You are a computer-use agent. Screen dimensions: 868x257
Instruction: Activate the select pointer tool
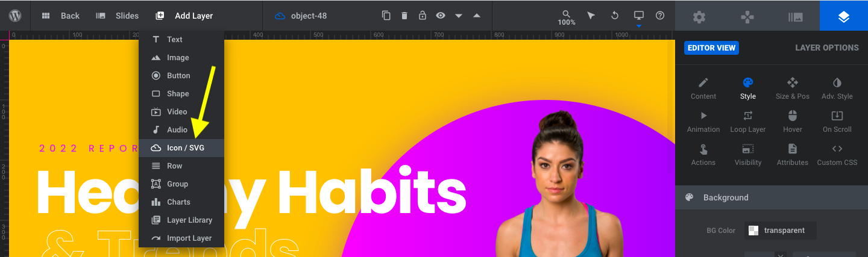click(591, 16)
